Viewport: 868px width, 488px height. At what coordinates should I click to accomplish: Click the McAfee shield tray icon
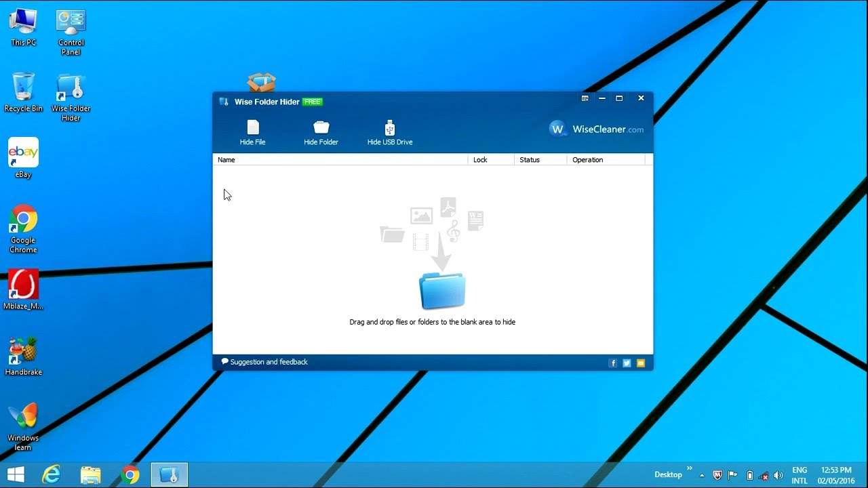point(717,475)
